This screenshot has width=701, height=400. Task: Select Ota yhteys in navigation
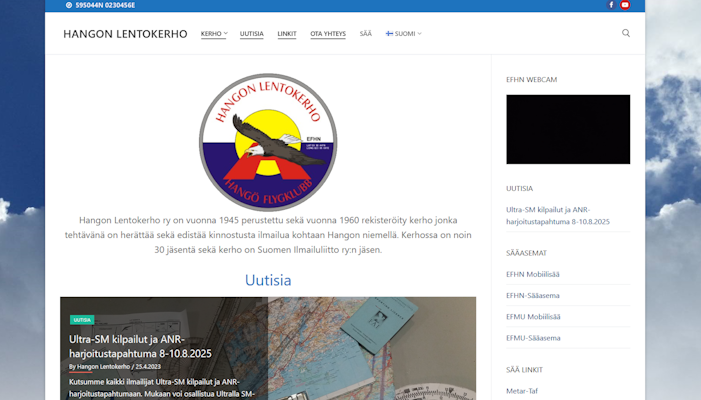[x=328, y=34]
